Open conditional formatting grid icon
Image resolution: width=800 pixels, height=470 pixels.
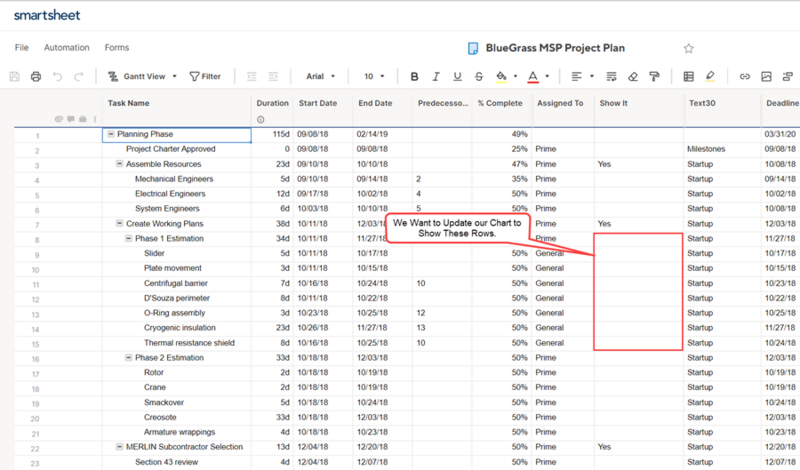coord(688,77)
